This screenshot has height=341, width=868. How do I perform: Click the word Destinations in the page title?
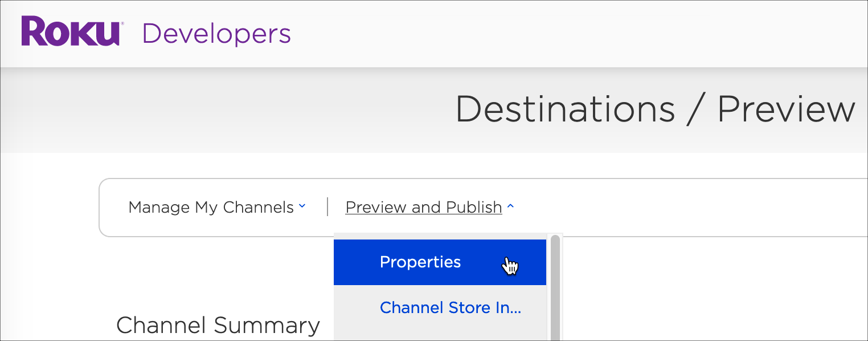tap(564, 108)
